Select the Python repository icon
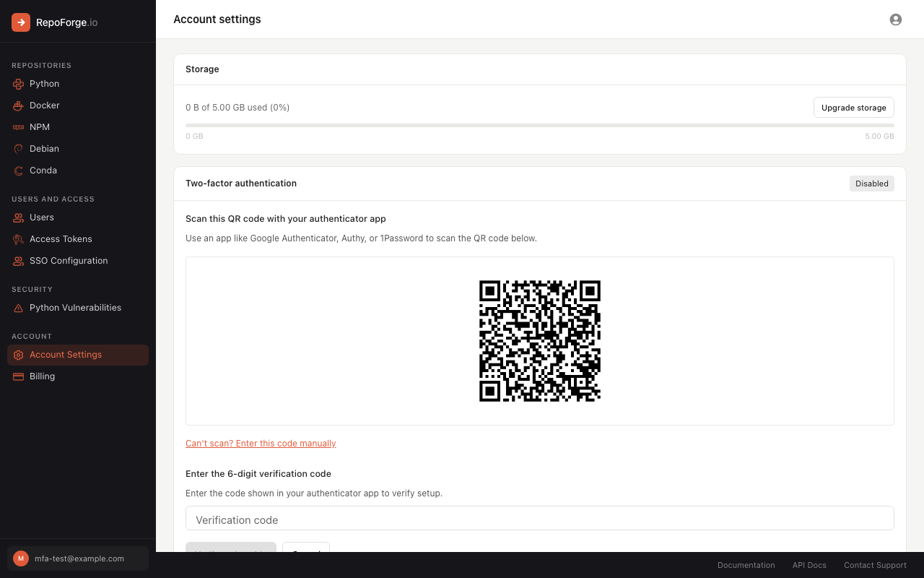Screen dimensions: 924x578 coord(17,84)
